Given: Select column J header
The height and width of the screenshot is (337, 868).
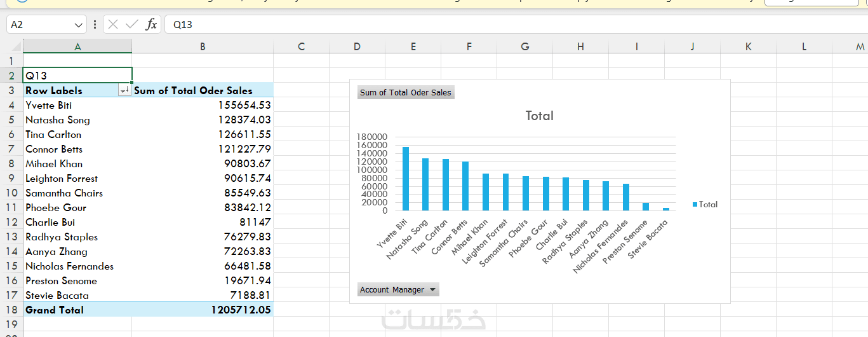Looking at the screenshot, I should (692, 46).
